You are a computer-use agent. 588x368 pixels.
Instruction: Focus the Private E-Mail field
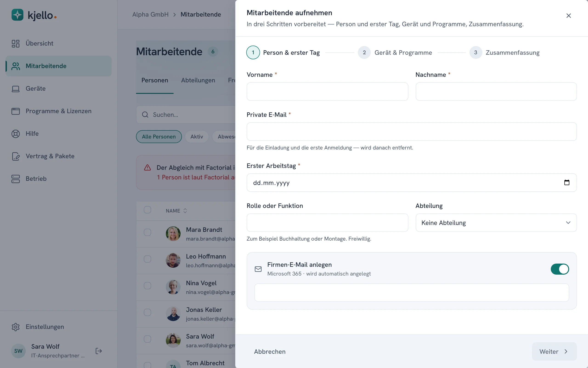pyautogui.click(x=412, y=132)
